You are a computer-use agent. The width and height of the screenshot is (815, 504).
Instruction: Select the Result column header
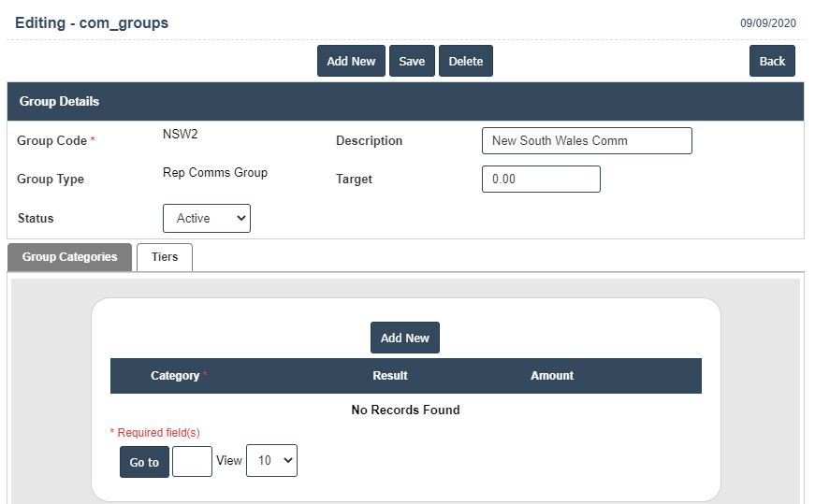pos(390,376)
